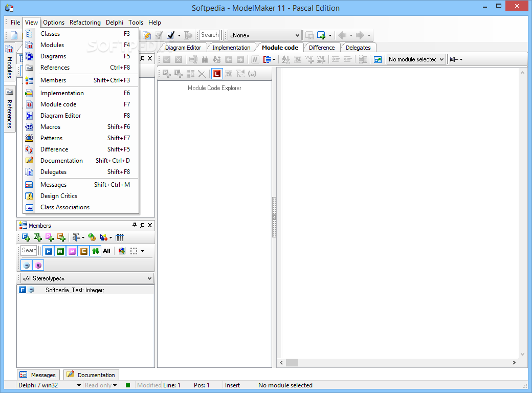Close the Members panel
Screen dimensions: 532x393
[x=150, y=225]
